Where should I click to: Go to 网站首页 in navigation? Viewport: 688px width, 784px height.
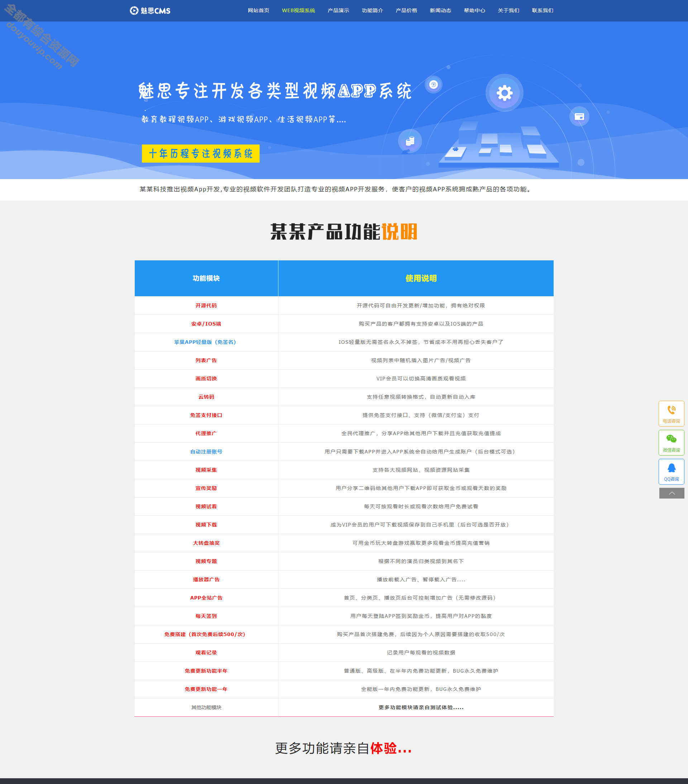[258, 10]
